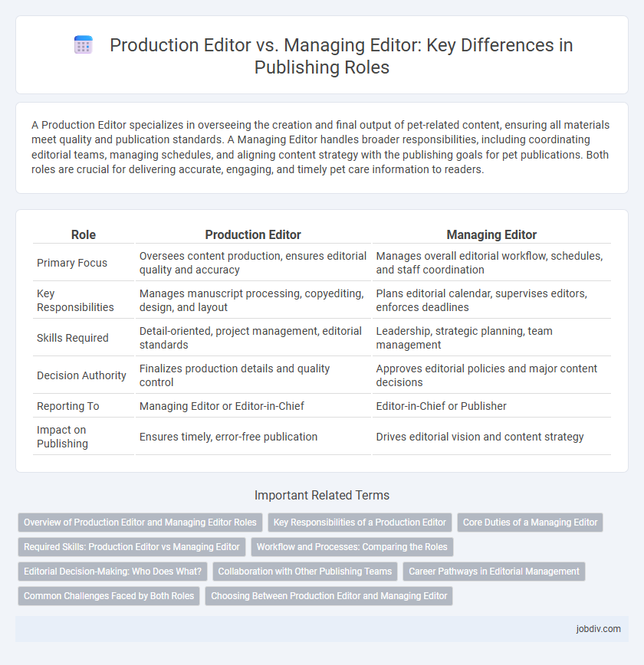This screenshot has height=665, width=644.
Task: Click 'Finalizes production details and quality control' cell
Action: pyautogui.click(x=253, y=375)
